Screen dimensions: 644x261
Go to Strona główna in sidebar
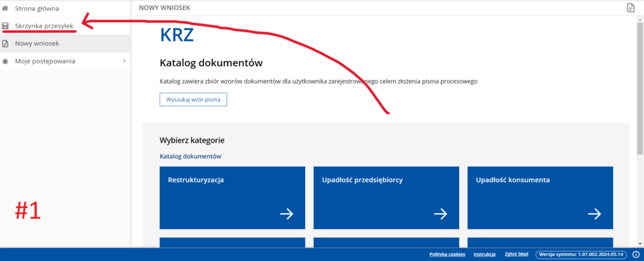(36, 8)
